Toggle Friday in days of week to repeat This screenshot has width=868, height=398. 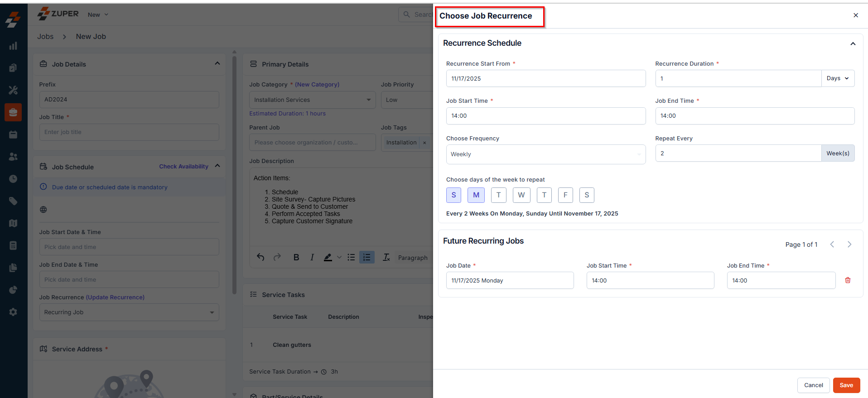[565, 195]
